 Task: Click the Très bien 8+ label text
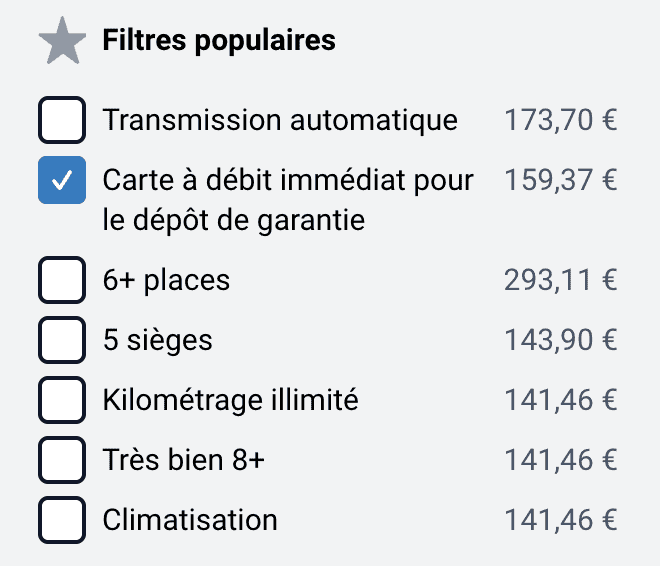click(x=184, y=460)
